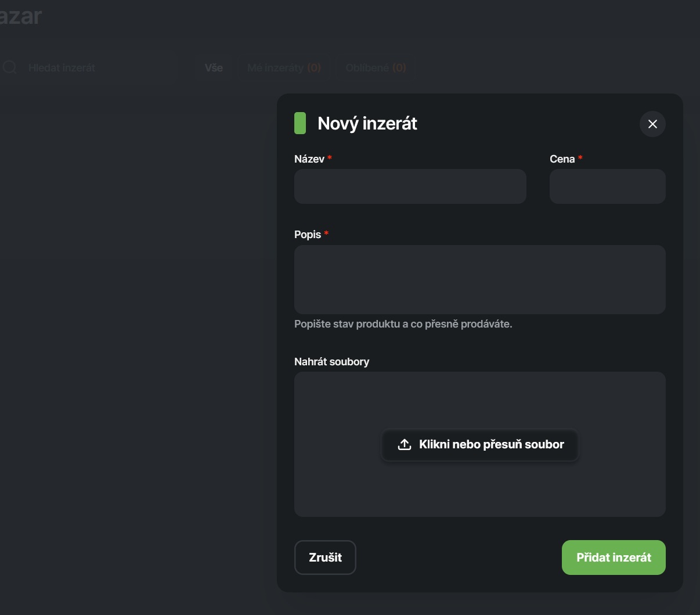
Task: Click the Nový inzerát dialog title
Action: pos(367,124)
